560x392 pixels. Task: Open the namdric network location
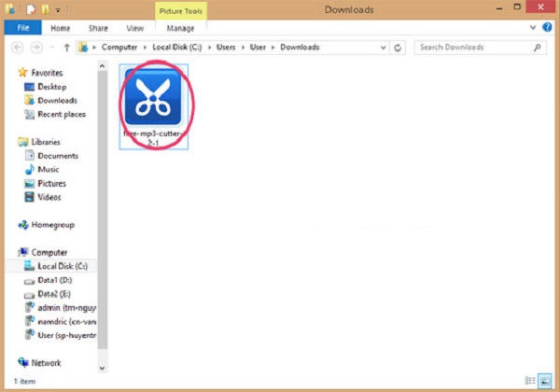click(x=66, y=322)
